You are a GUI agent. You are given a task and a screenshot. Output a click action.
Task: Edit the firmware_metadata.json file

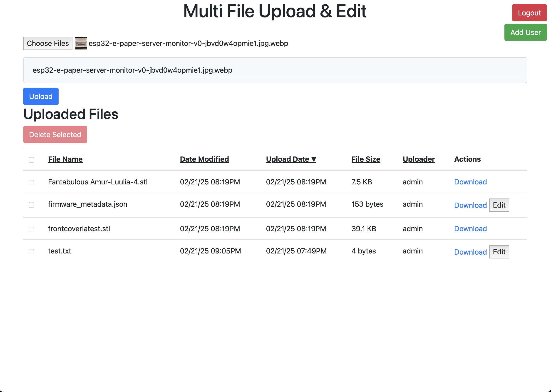tap(499, 205)
